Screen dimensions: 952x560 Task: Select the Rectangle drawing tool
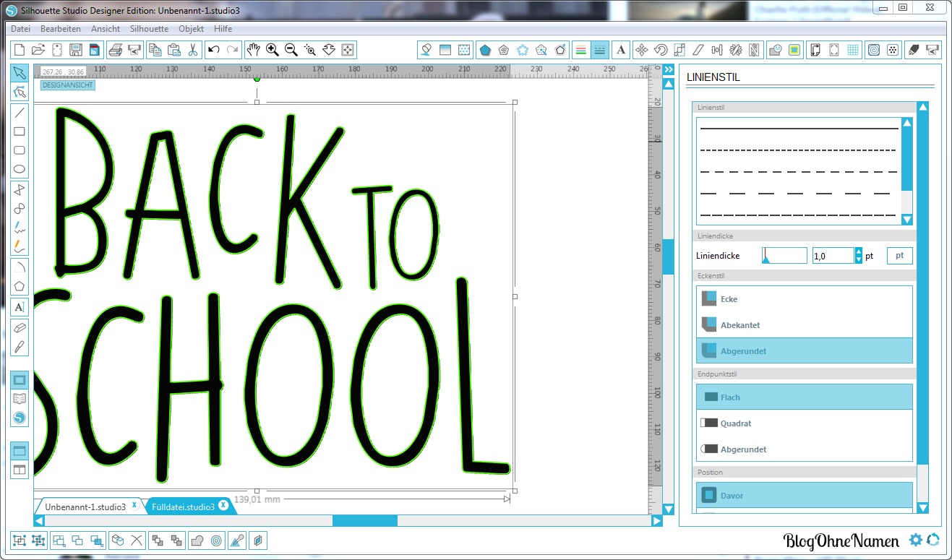click(x=20, y=132)
